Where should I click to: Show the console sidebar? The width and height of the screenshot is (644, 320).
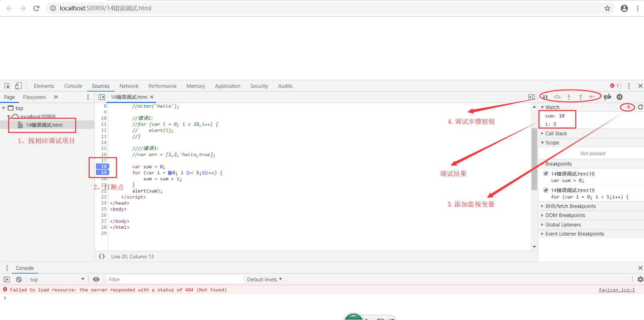(6, 279)
